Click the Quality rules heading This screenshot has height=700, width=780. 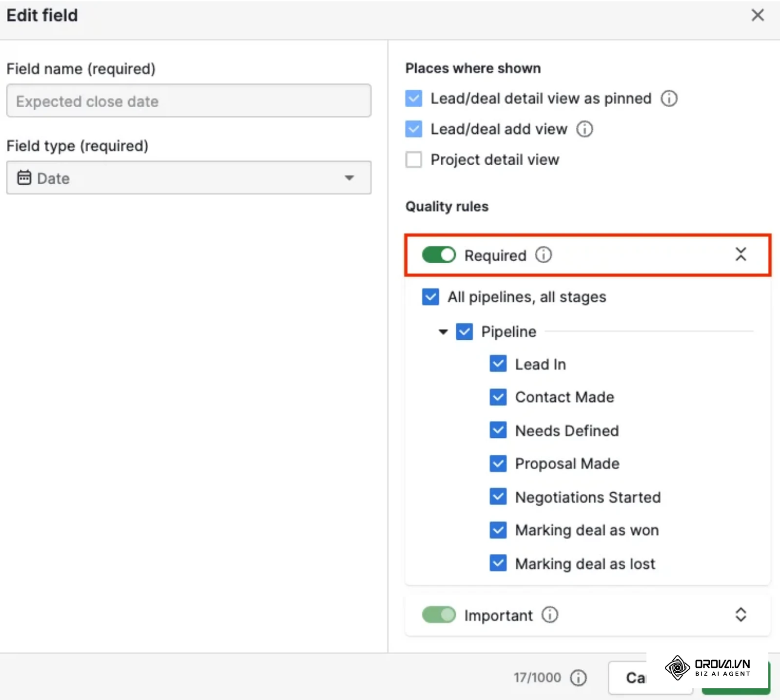tap(447, 206)
